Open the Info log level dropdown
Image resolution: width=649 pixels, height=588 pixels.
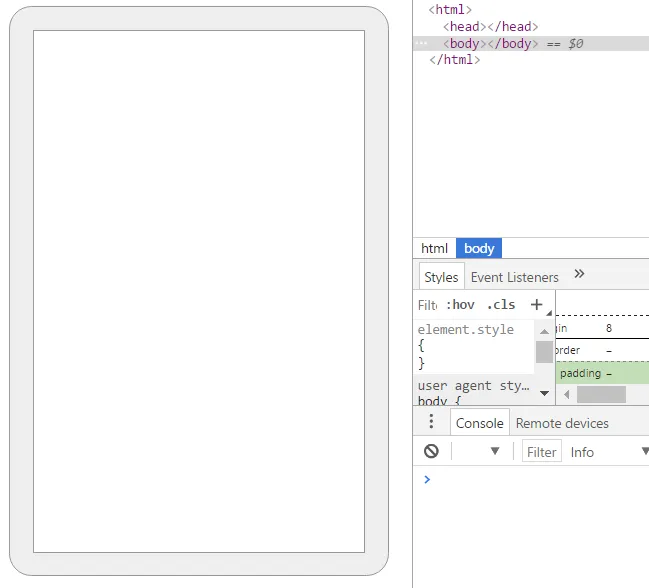608,451
